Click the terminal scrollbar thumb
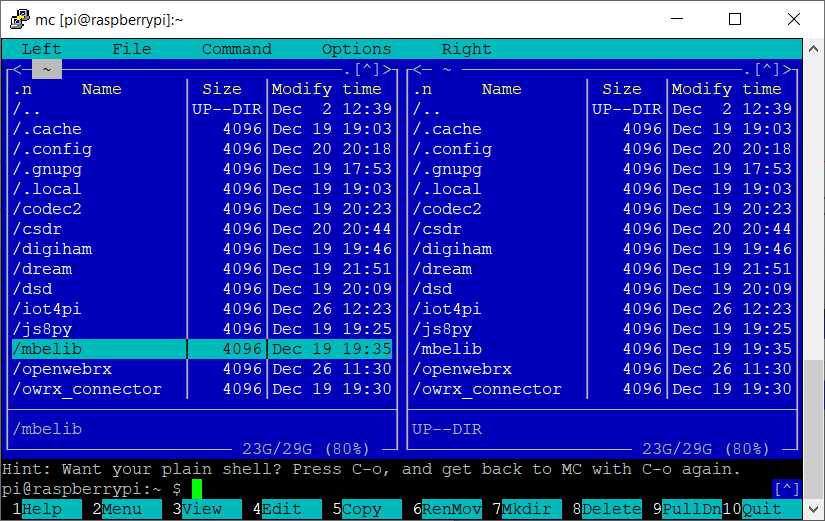The width and height of the screenshot is (825, 521). (813, 429)
